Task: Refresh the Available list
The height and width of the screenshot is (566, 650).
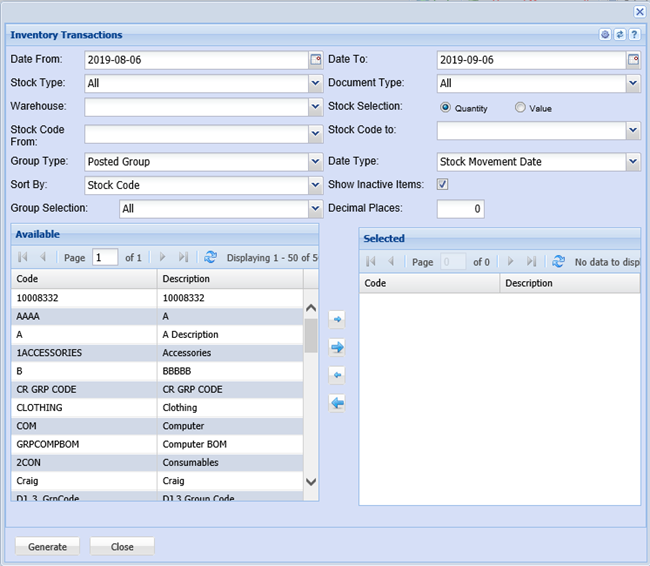Action: click(210, 258)
